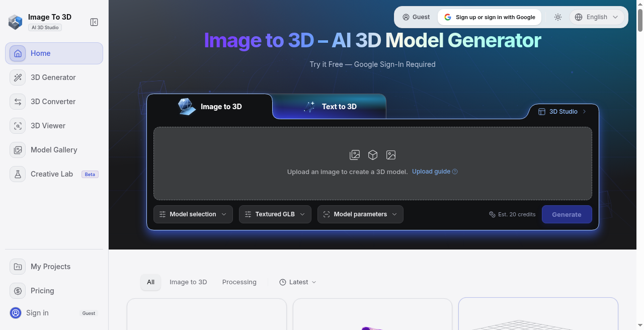Screen dimensions: 644x330
Task: Expand the Model parameters dropdown
Action: (x=360, y=214)
